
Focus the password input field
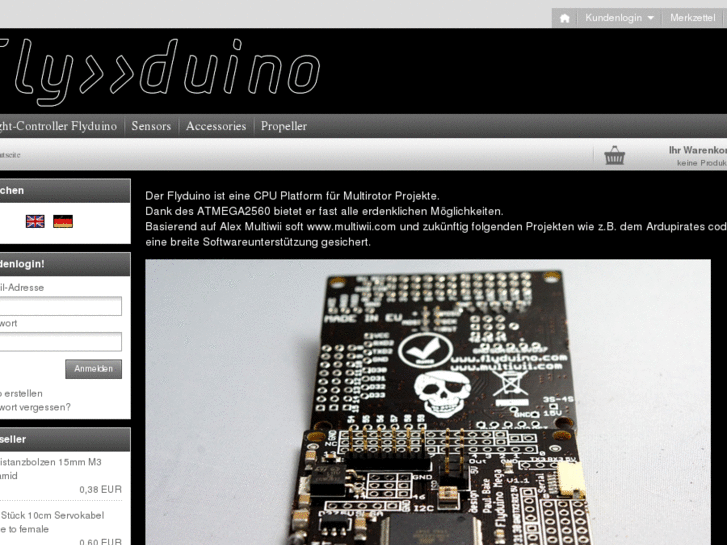pyautogui.click(x=61, y=342)
